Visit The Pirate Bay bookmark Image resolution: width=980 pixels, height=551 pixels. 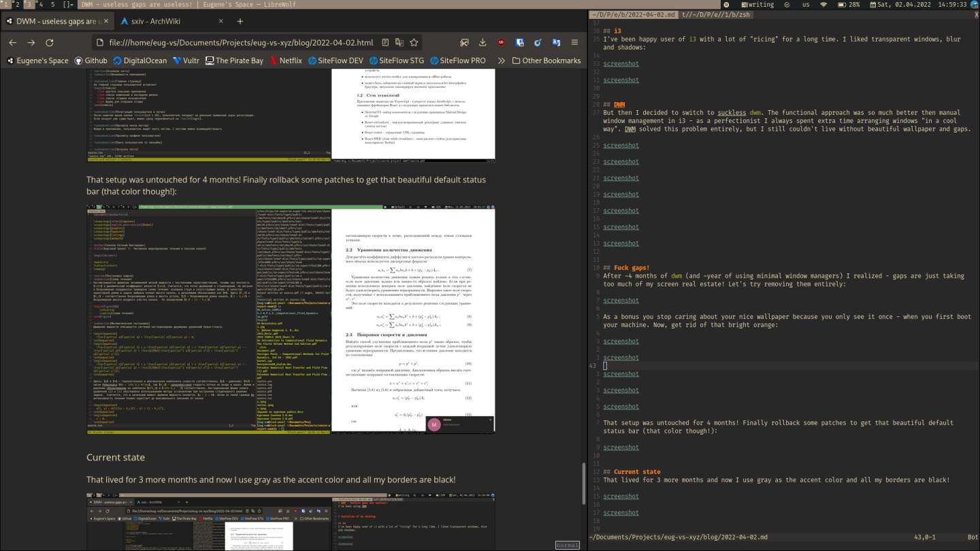238,60
